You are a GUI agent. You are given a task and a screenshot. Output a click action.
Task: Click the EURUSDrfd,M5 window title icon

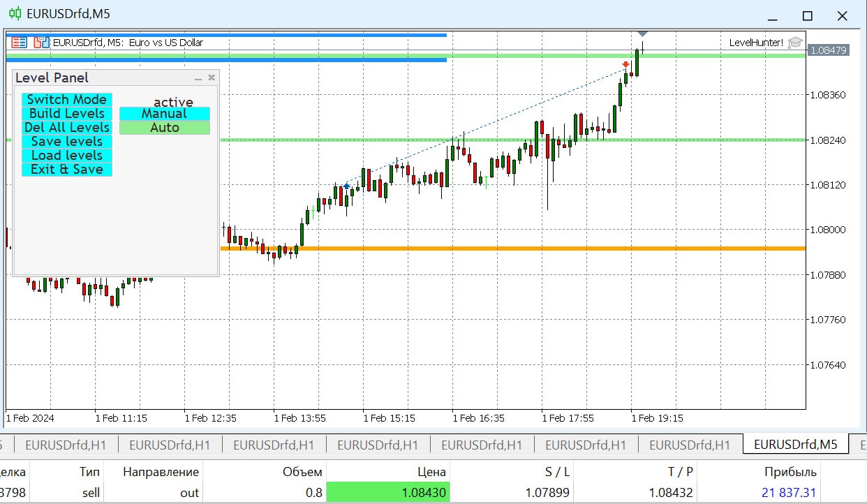[x=14, y=14]
